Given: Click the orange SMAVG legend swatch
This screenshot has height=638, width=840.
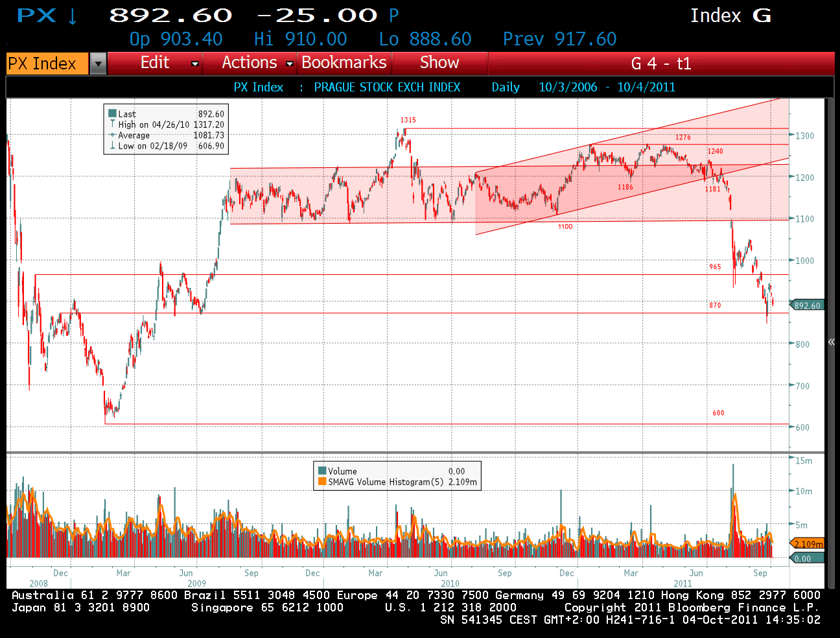Looking at the screenshot, I should (321, 482).
